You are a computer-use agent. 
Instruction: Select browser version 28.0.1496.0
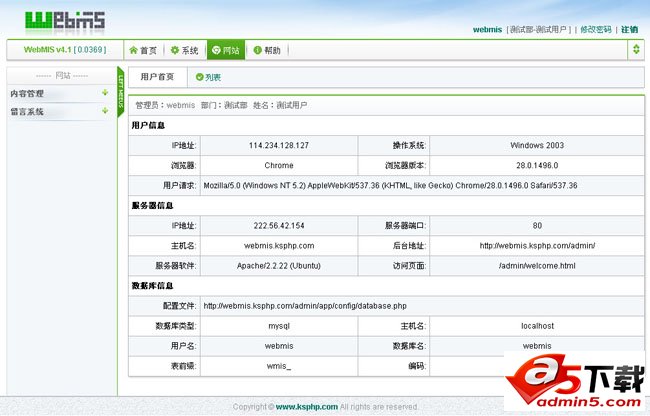[x=537, y=165]
